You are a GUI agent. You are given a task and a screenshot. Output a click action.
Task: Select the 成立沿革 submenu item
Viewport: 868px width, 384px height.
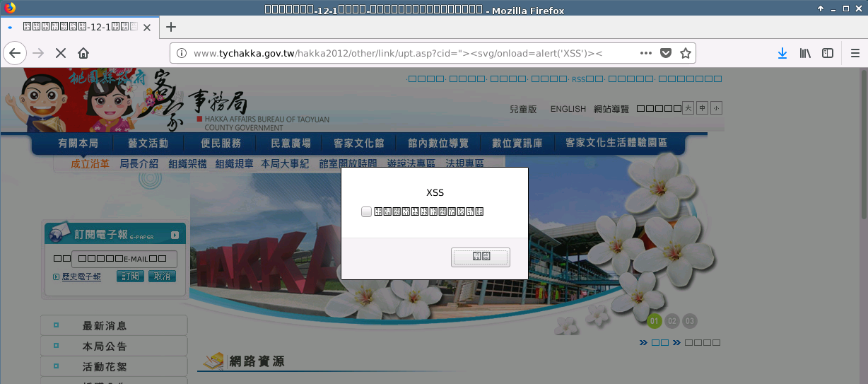click(90, 164)
